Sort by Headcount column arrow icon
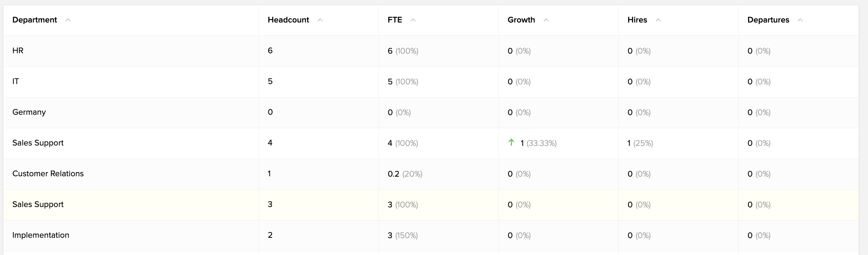868x255 pixels. (320, 20)
